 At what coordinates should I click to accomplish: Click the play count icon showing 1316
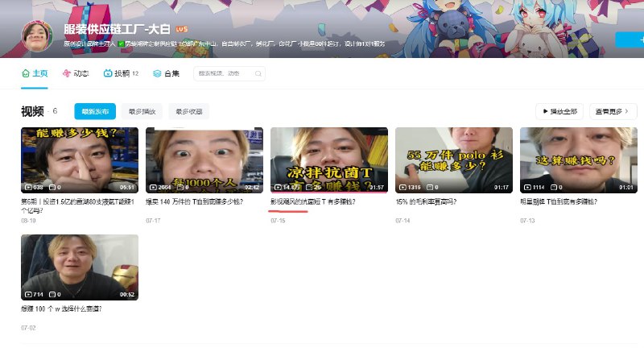[x=403, y=187]
